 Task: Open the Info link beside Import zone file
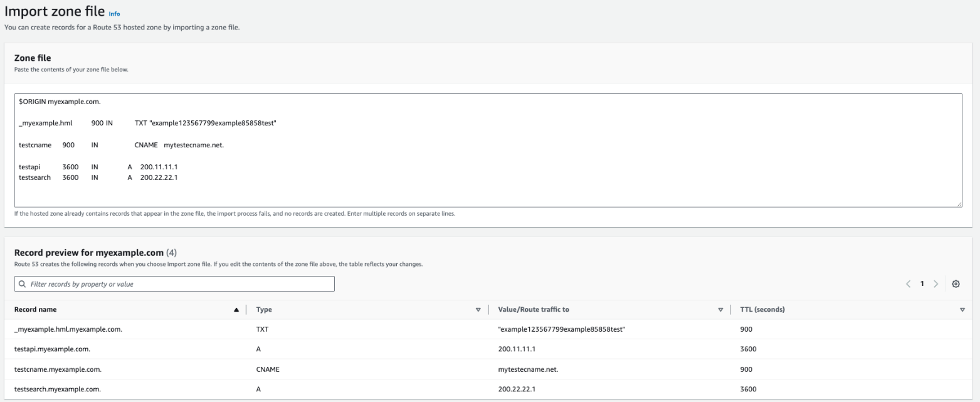[114, 14]
